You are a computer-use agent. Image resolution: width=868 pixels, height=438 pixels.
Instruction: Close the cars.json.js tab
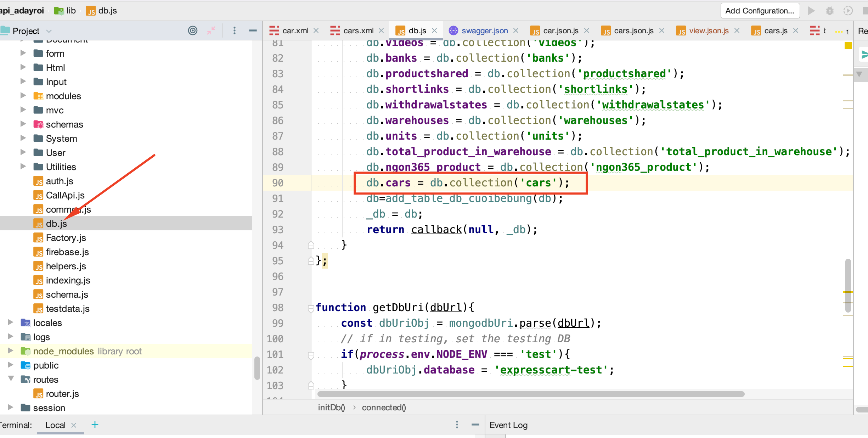pos(661,31)
